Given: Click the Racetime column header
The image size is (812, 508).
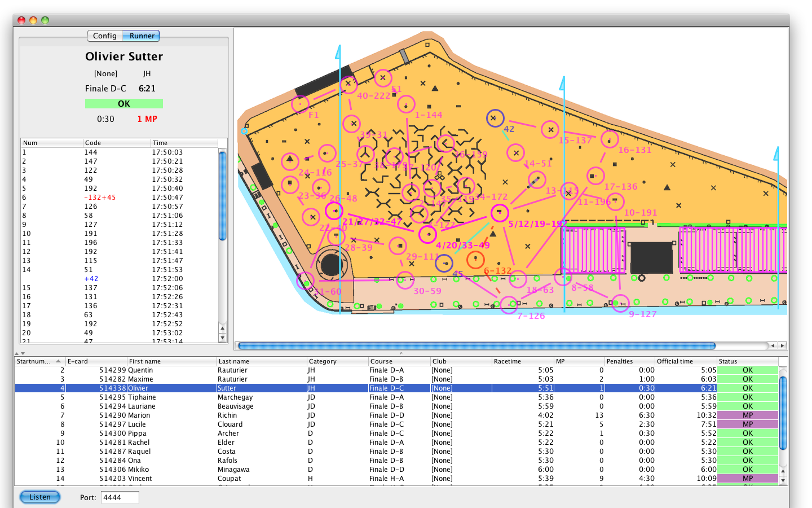Looking at the screenshot, I should pos(523,361).
